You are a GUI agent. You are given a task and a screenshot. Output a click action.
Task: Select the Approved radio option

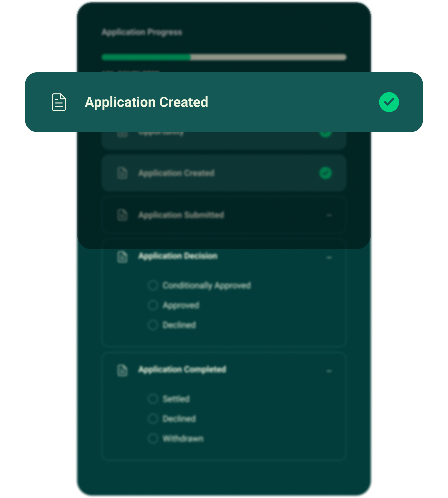click(x=153, y=305)
